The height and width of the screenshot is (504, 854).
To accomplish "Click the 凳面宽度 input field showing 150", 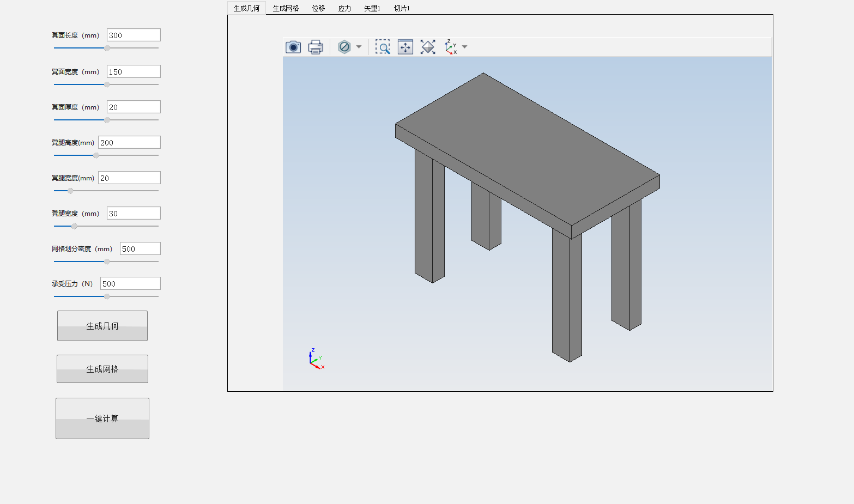I will tap(134, 71).
